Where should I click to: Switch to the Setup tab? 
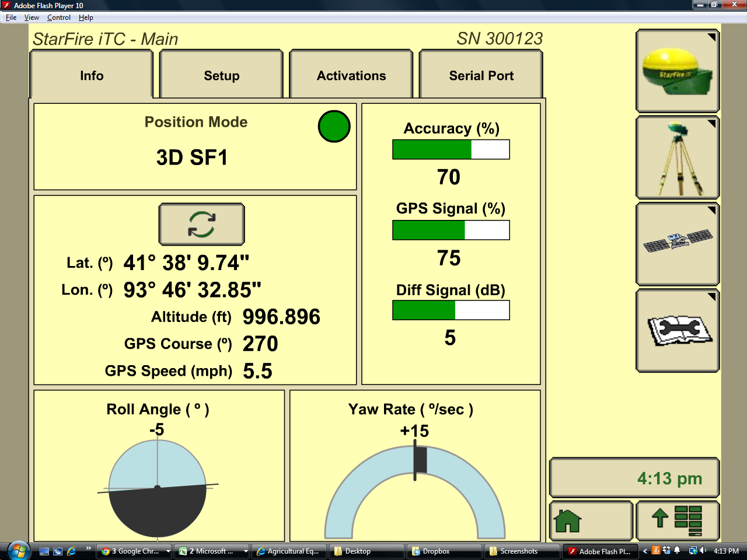tap(222, 75)
